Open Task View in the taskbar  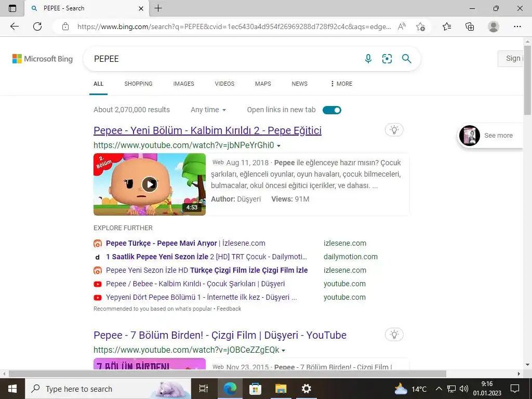[x=204, y=389]
